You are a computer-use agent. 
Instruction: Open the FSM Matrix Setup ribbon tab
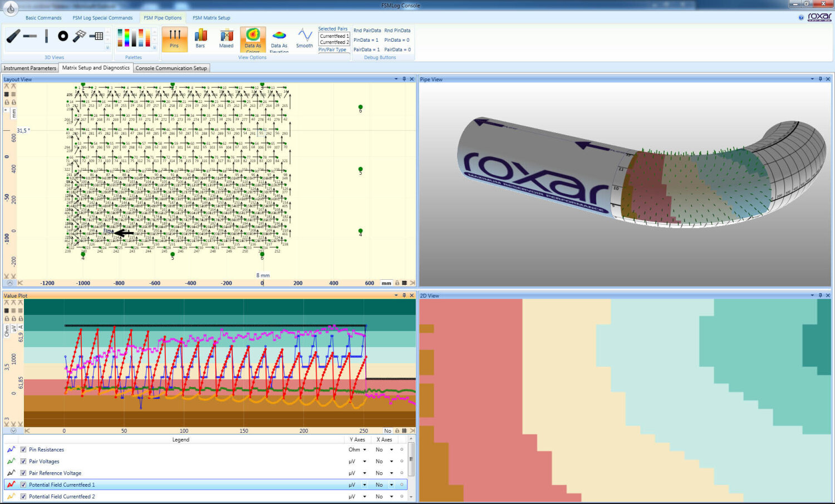pos(212,18)
